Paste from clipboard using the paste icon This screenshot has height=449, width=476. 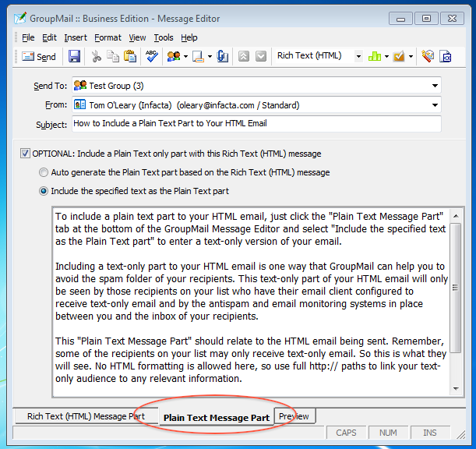130,56
